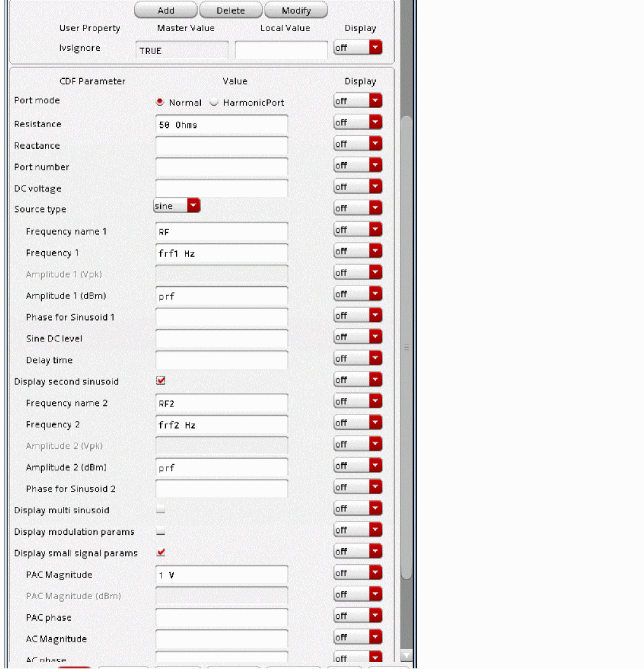
Task: Click the AC Magnitude input field
Action: pyautogui.click(x=222, y=638)
